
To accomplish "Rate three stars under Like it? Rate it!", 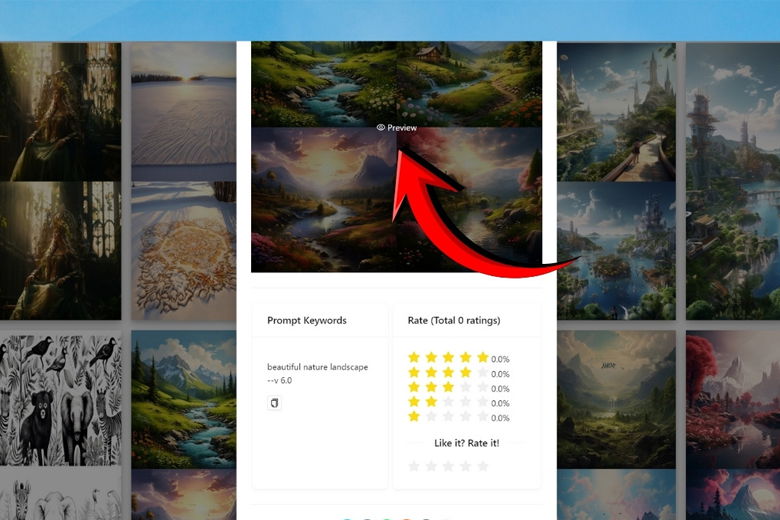I will click(x=448, y=466).
